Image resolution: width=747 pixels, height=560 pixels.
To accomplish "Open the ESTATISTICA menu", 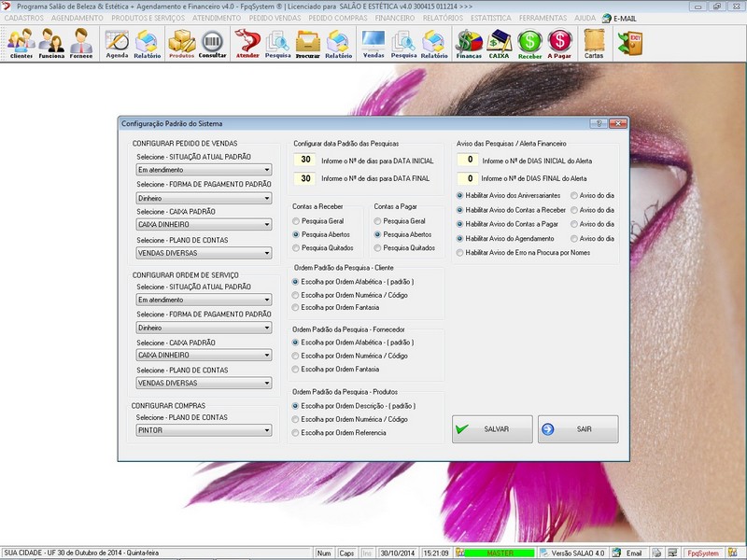I will (x=491, y=18).
